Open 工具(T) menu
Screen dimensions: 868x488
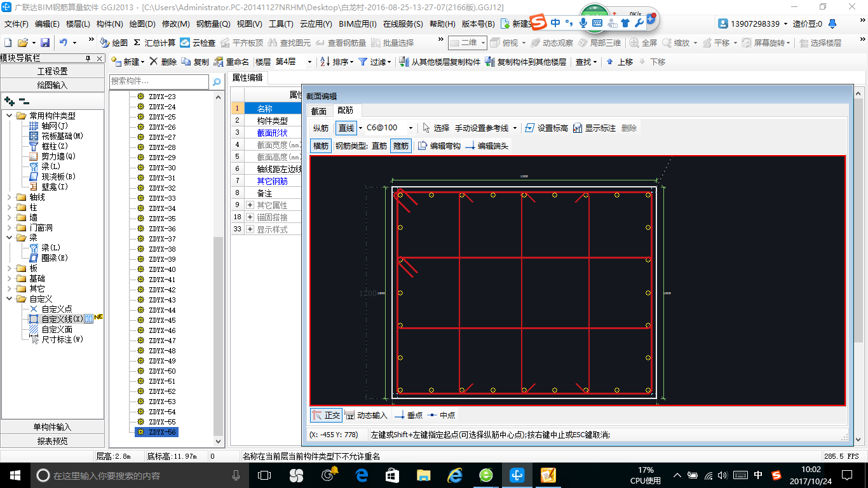click(x=281, y=24)
